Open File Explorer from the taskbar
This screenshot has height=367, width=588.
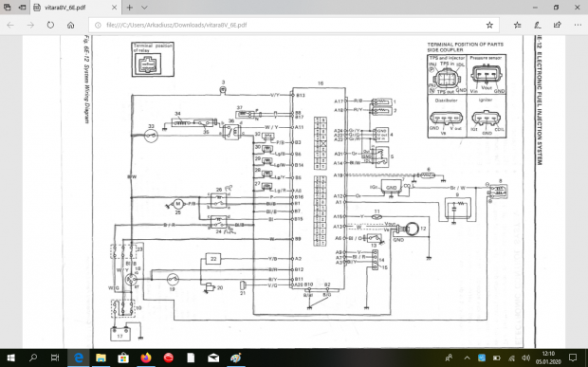point(101,358)
